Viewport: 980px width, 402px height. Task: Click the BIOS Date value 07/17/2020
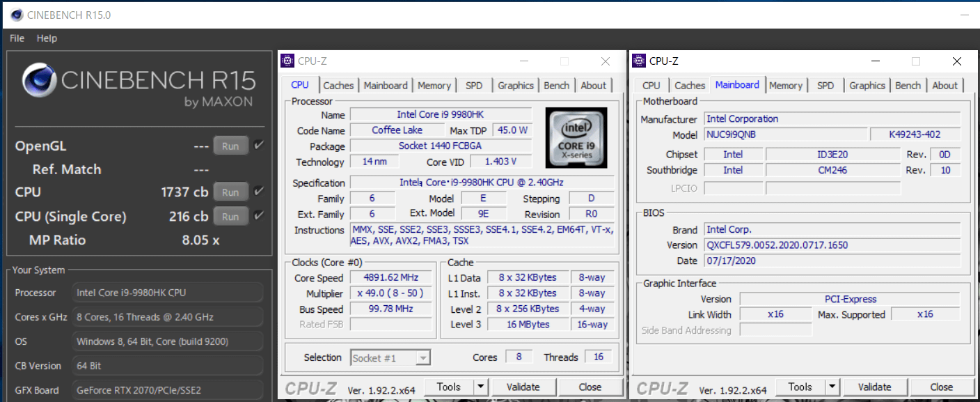tap(832, 261)
